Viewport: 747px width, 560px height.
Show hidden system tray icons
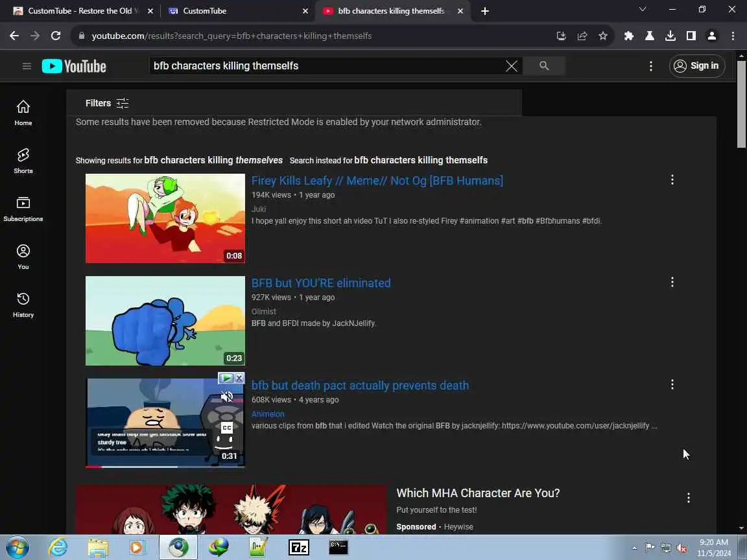tap(635, 548)
